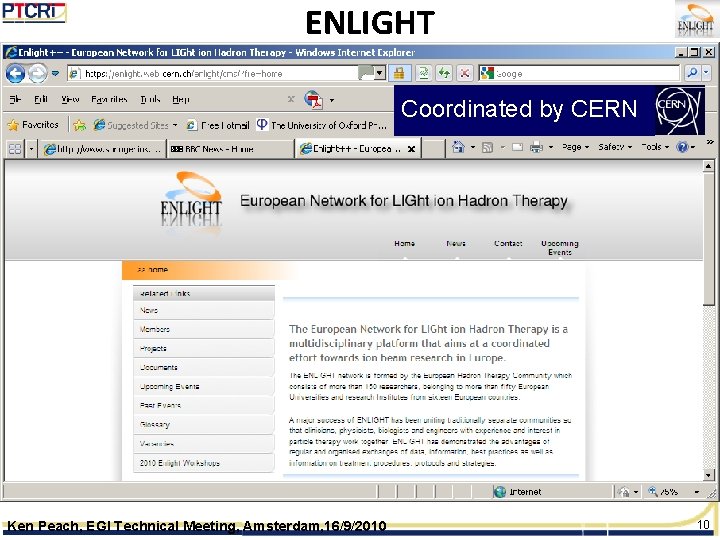Open the zoom level dropdown arrow
This screenshot has height=540, width=720.
click(697, 492)
